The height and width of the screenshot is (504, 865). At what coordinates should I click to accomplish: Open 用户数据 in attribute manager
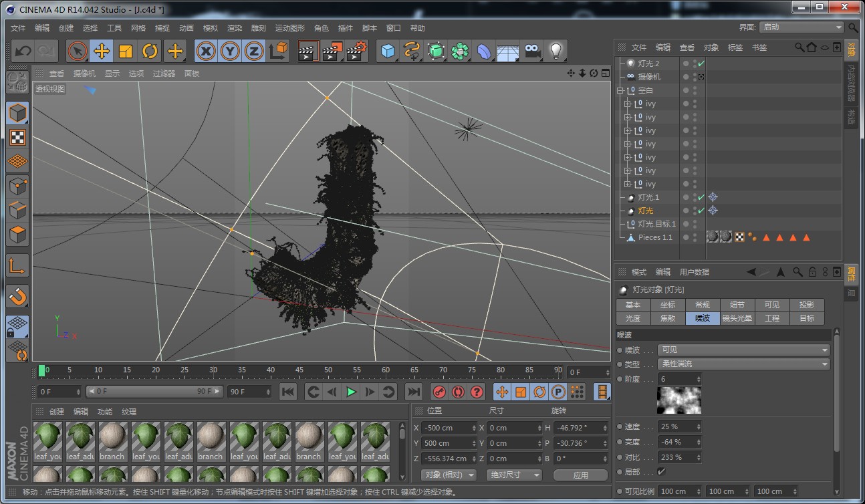[x=695, y=272]
